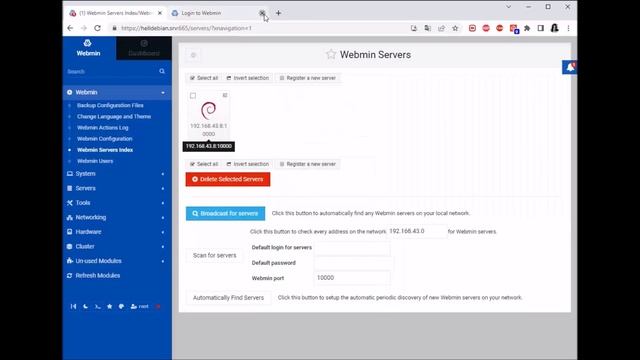Viewport: 640px width, 360px height.
Task: Open Backup Configuration Files
Action: click(110, 105)
